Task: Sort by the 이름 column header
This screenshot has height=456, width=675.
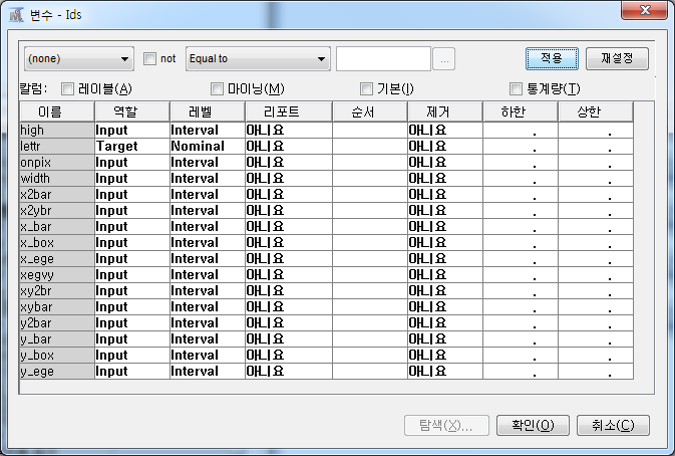Action: (57, 112)
